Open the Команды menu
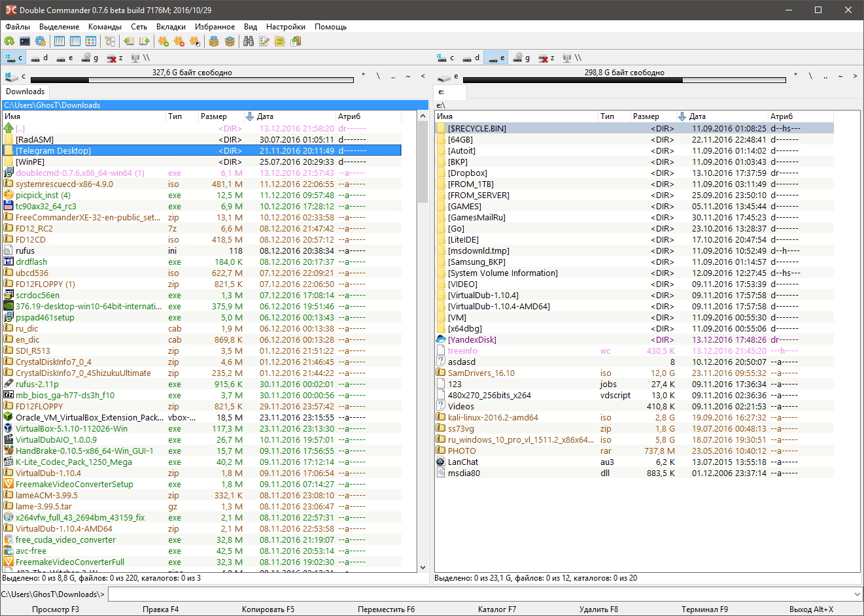Image resolution: width=864 pixels, height=616 pixels. coord(105,27)
